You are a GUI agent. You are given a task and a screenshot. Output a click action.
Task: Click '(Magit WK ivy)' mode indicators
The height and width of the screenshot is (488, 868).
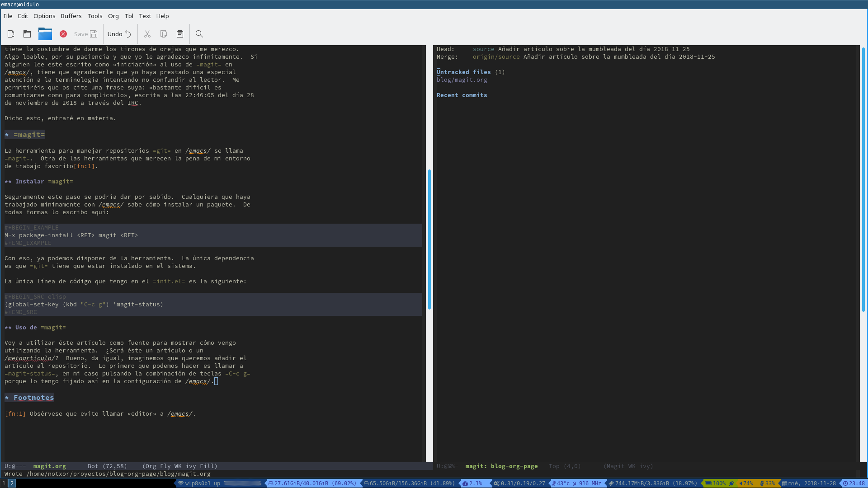click(628, 466)
